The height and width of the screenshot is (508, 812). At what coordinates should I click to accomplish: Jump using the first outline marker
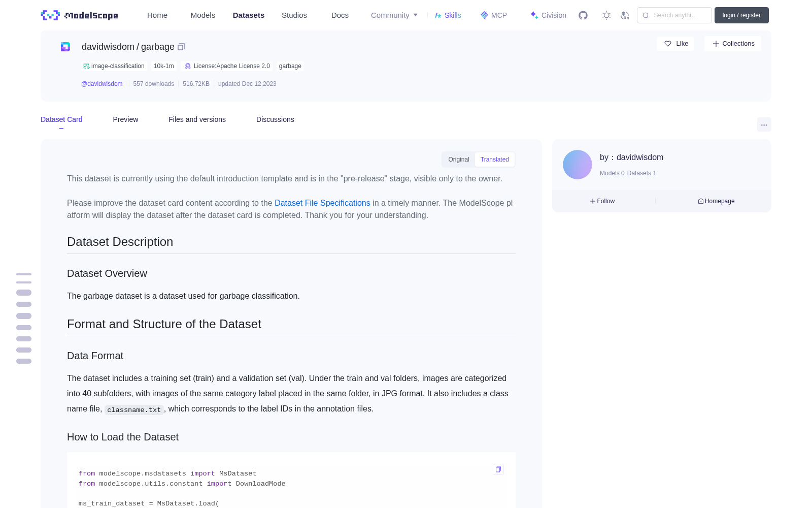point(24,274)
